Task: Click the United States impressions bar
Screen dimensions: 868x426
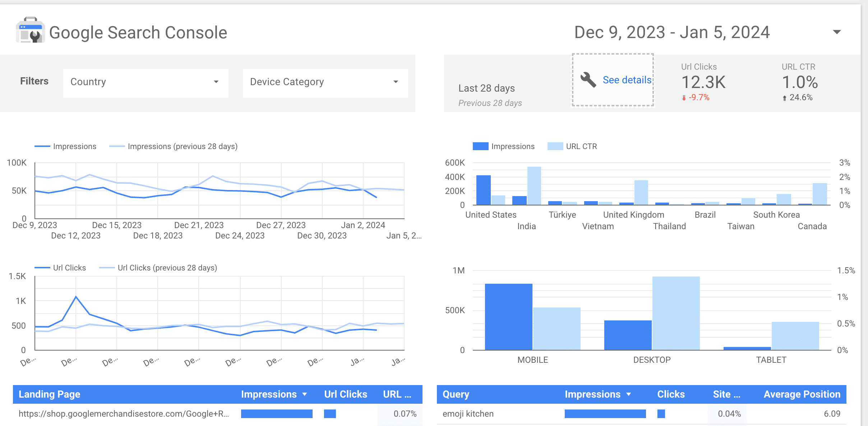Action: click(484, 190)
